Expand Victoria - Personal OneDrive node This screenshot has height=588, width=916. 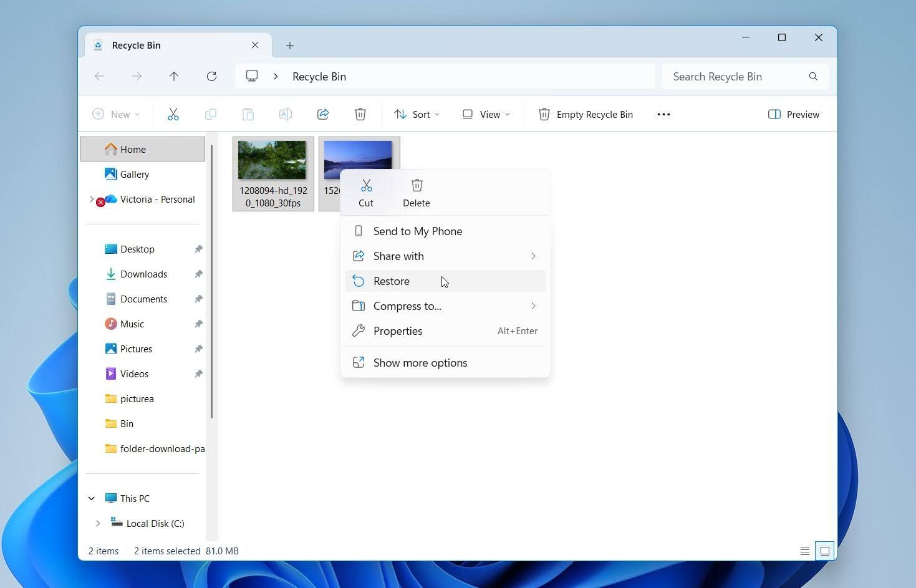coord(92,200)
